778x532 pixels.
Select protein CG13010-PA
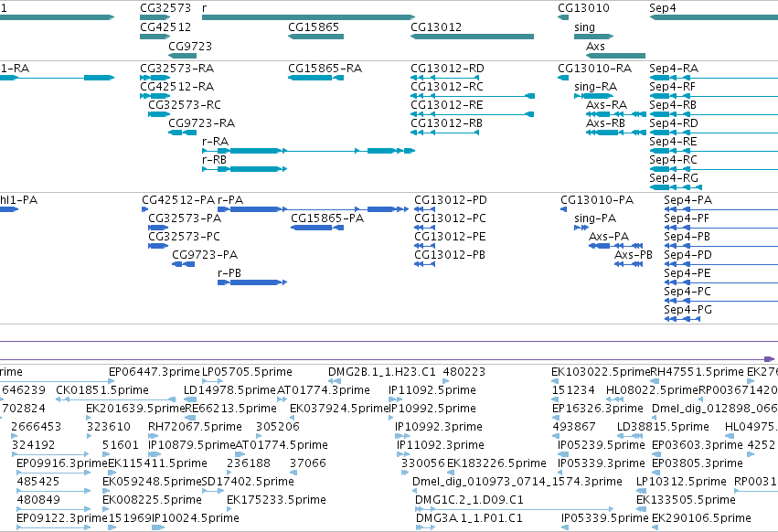pyautogui.click(x=597, y=200)
